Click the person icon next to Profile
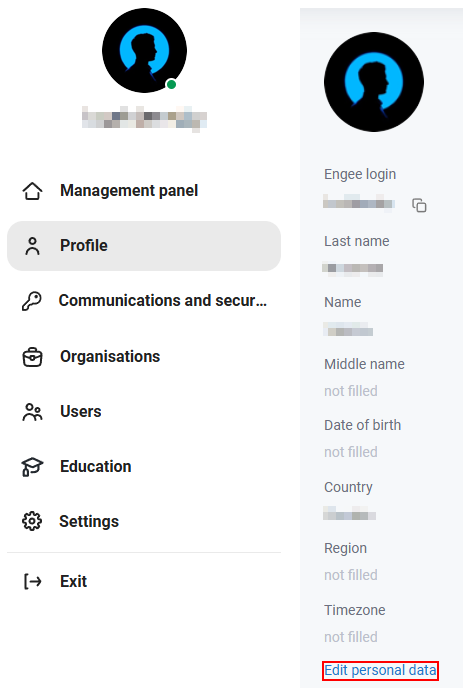Screen dimensions: 463x688 32,246
